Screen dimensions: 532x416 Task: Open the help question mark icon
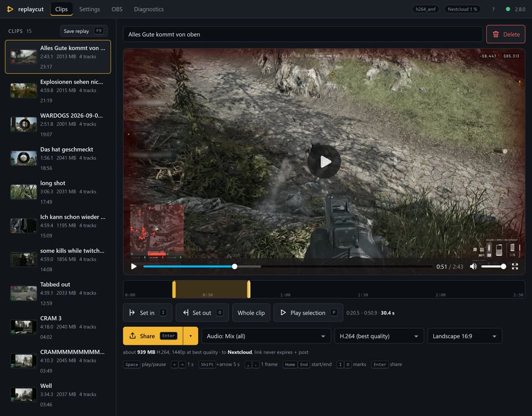(493, 9)
